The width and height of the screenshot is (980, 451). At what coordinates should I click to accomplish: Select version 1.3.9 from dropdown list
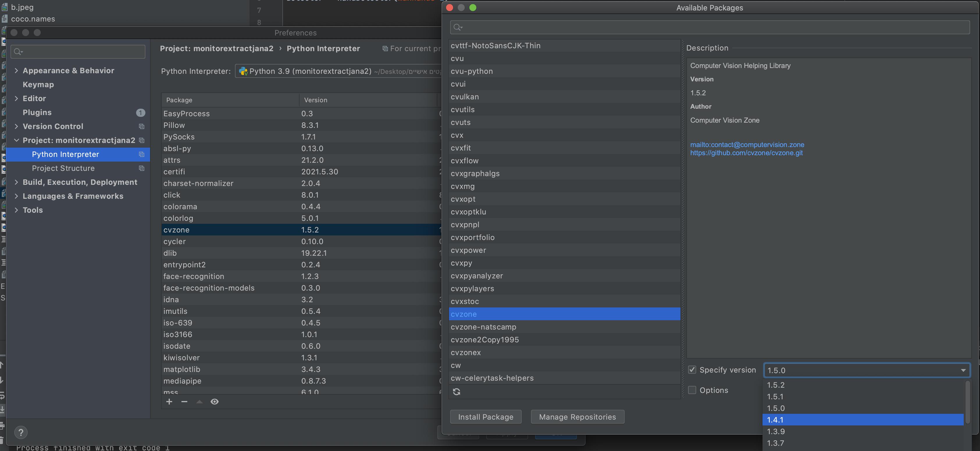click(776, 431)
